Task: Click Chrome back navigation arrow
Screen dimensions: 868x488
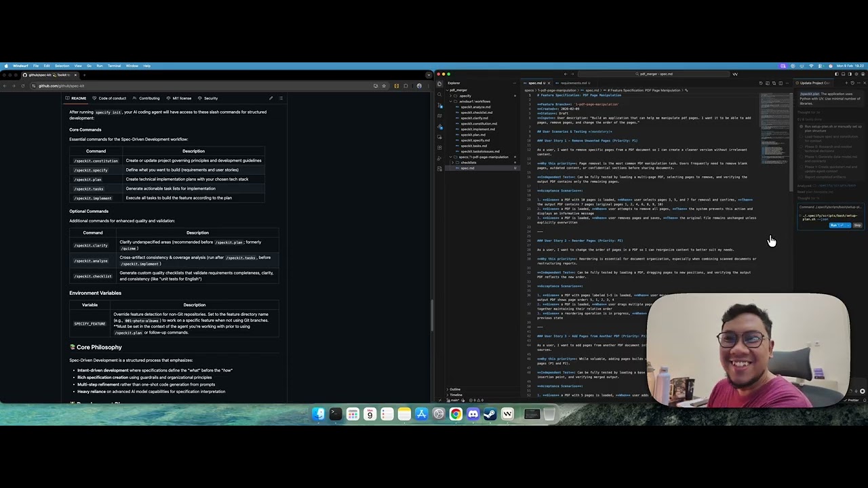Action: (x=5, y=86)
